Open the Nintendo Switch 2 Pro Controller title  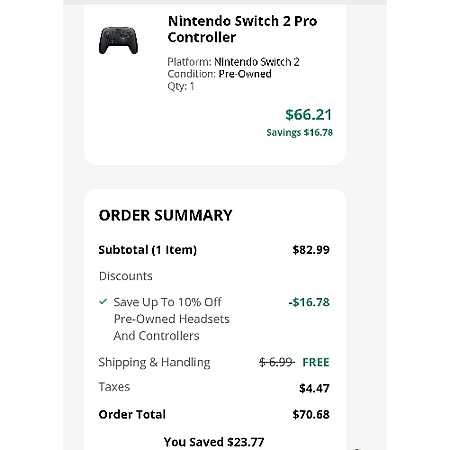242,29
